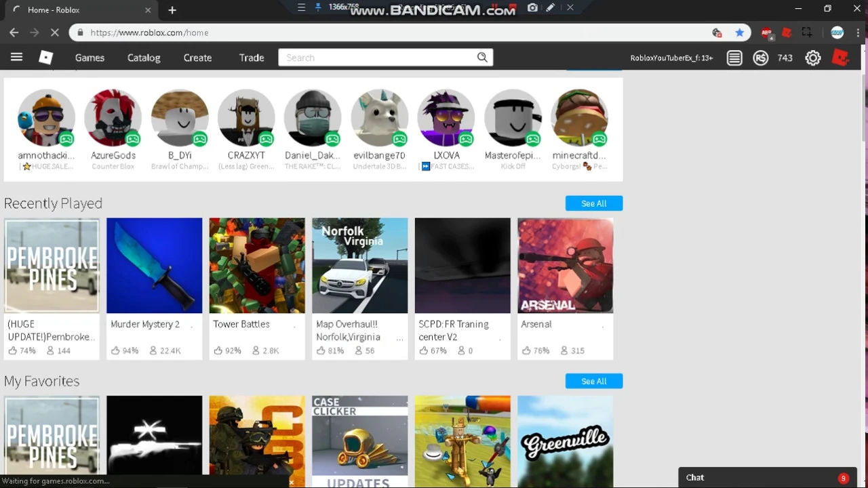Open the Robux balance icon
Image resolution: width=868 pixels, height=488 pixels.
761,58
